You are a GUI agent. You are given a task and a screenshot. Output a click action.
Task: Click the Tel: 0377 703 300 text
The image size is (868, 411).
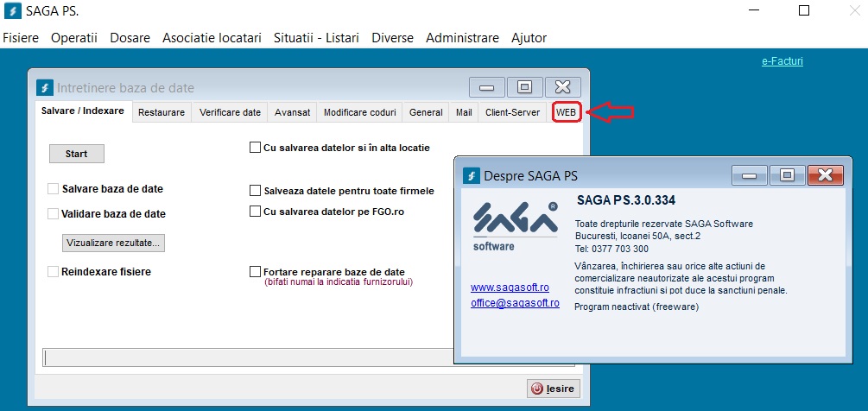[611, 249]
